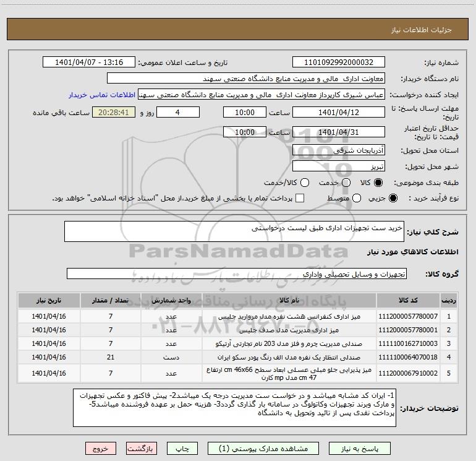Click quantity 21 in row 4
The height and width of the screenshot is (461, 476).
coord(111,358)
